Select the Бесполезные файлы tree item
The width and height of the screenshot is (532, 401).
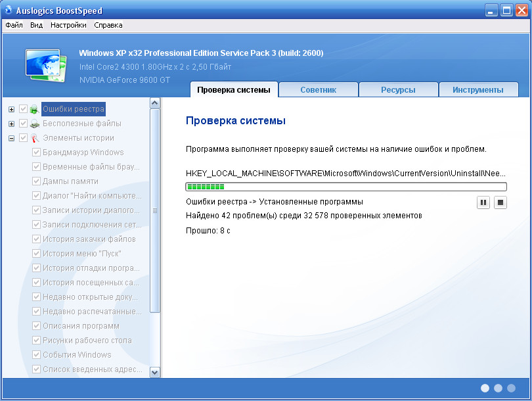click(81, 124)
